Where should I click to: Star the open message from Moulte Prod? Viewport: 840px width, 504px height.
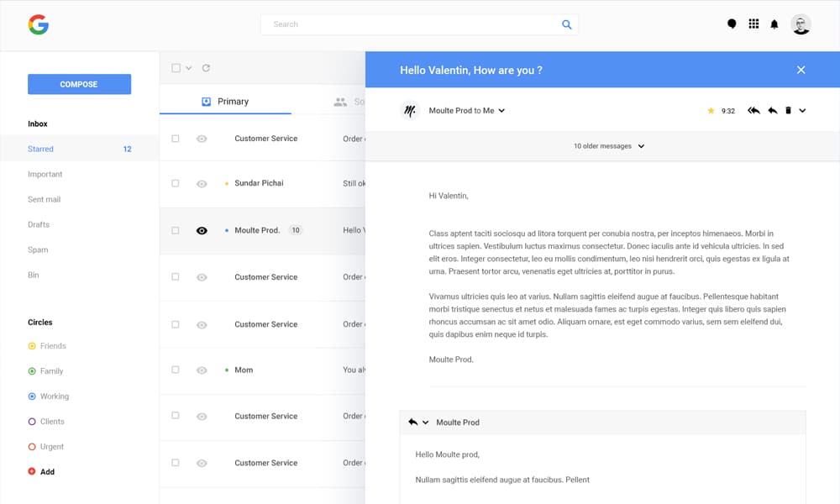pos(711,110)
